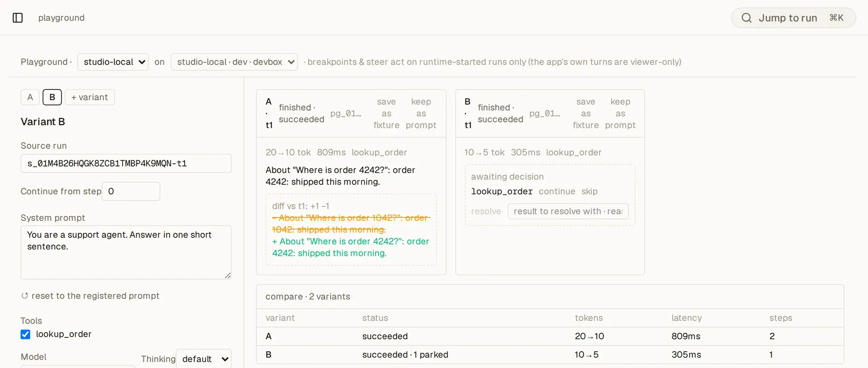The image size is (868, 368).
Task: Click the Source run input field
Action: (126, 163)
